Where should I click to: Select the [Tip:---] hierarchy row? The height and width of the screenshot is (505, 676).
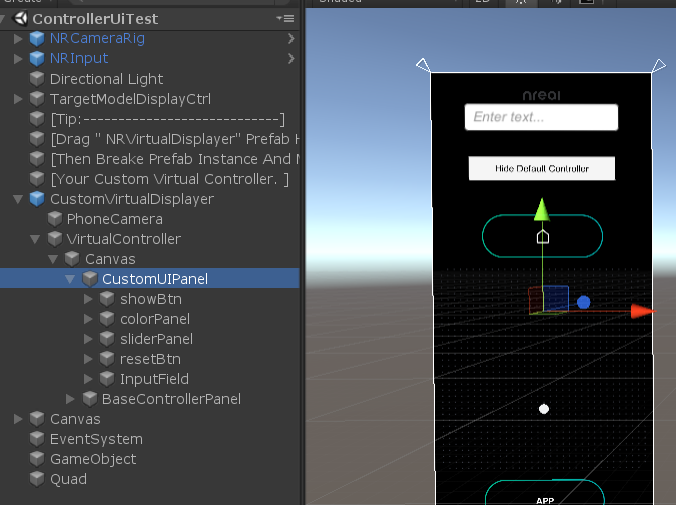[150, 119]
